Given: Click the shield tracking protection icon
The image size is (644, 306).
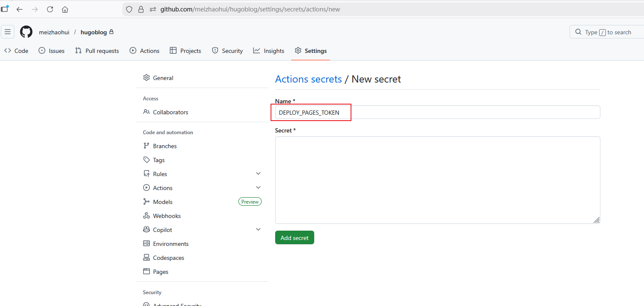Looking at the screenshot, I should [130, 9].
